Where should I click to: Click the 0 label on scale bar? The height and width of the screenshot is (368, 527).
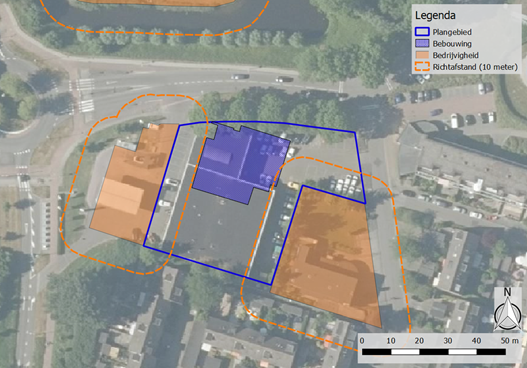point(362,340)
